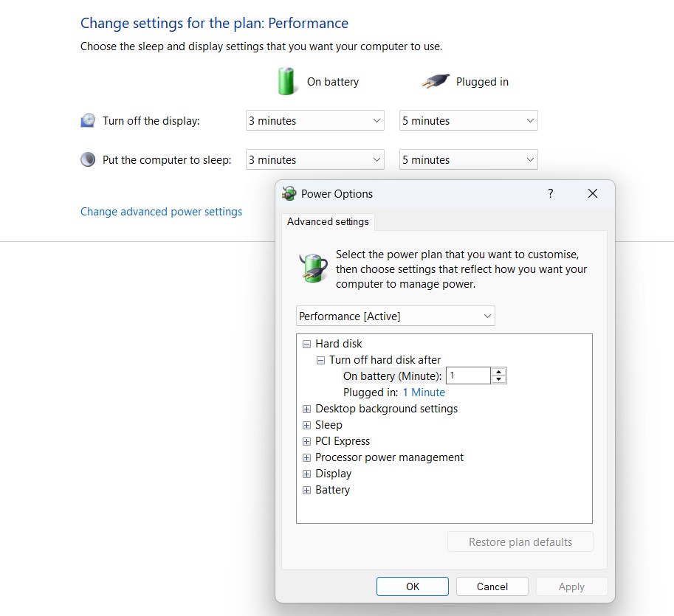Open Change advanced power settings link
Screen dimensions: 674x616
coord(161,212)
